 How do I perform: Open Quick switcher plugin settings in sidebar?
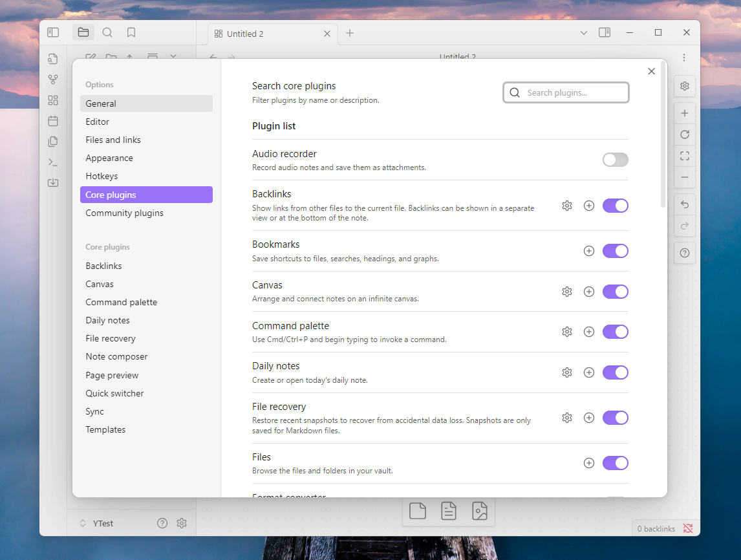pyautogui.click(x=147, y=393)
